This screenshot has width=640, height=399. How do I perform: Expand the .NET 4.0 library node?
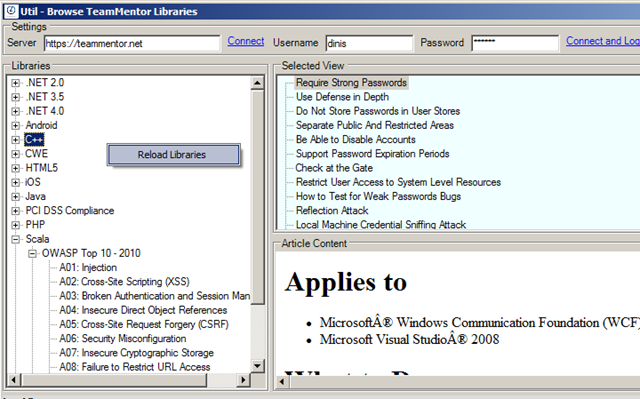[x=16, y=111]
